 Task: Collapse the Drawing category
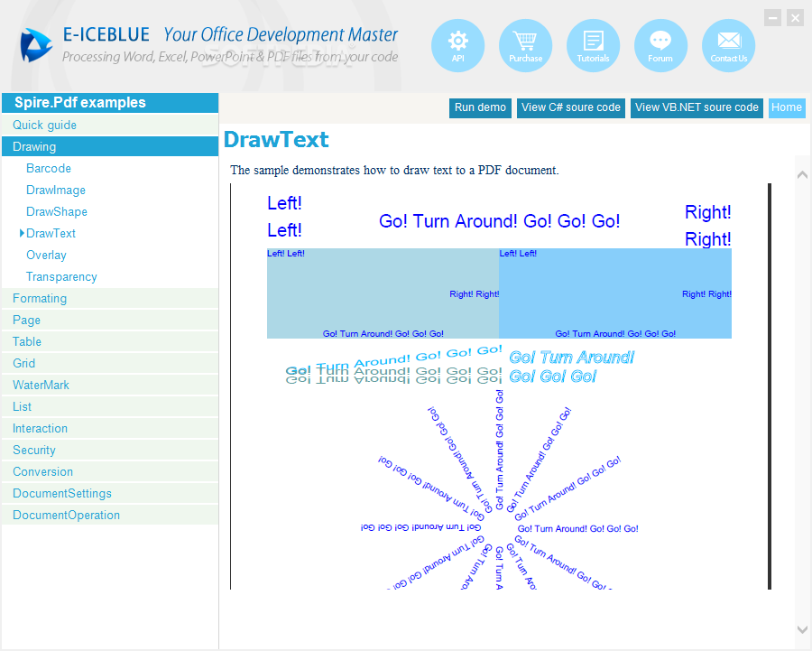tap(110, 146)
